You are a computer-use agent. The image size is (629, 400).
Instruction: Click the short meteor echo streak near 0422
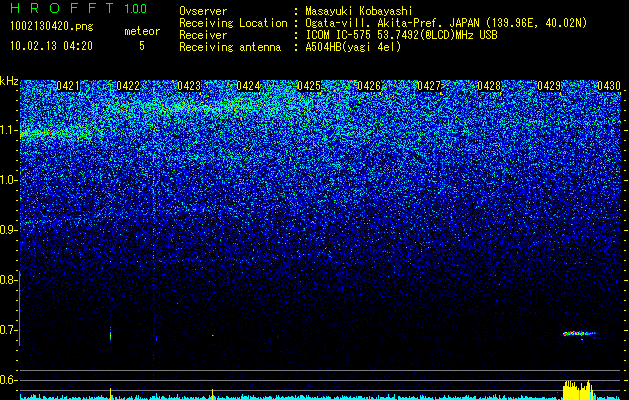110,333
